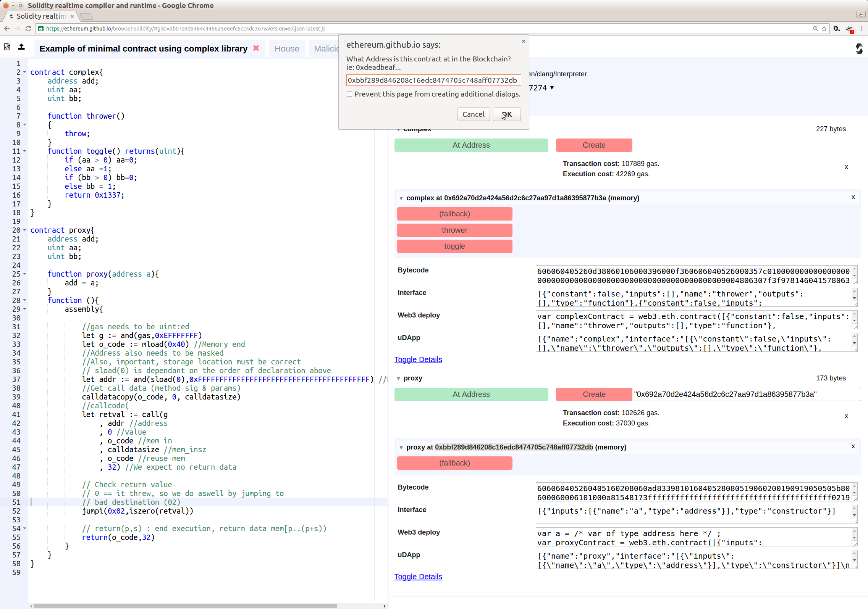This screenshot has height=609, width=868.
Task: Close the current file tab with red X
Action: tap(256, 48)
